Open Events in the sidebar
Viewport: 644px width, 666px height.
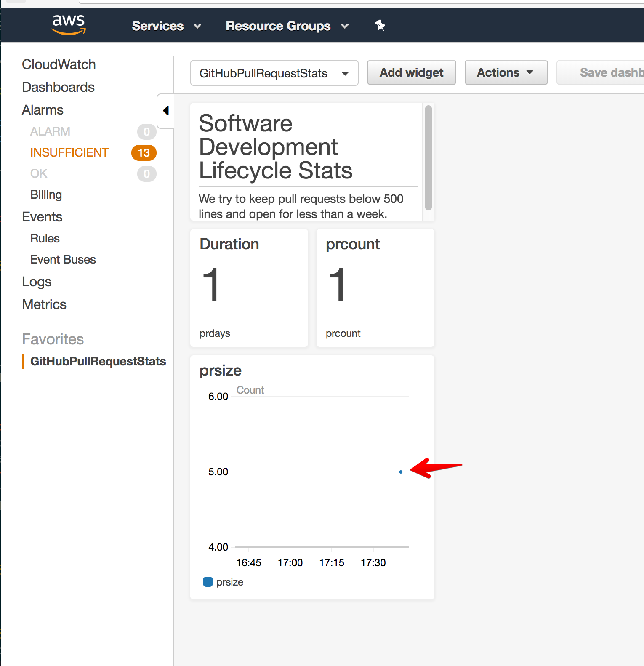pyautogui.click(x=42, y=217)
